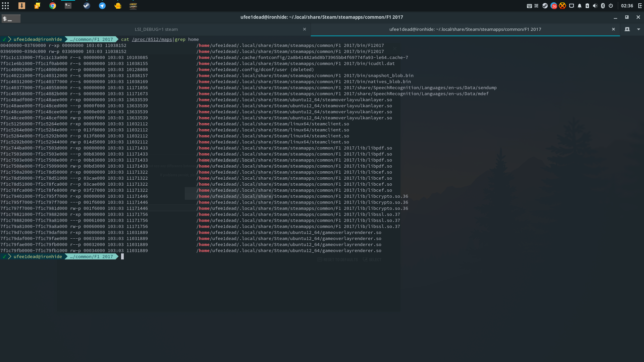Click the r-xp libcrypto.so.36 line
Viewport: 644px width, 362px height.
coord(204,196)
